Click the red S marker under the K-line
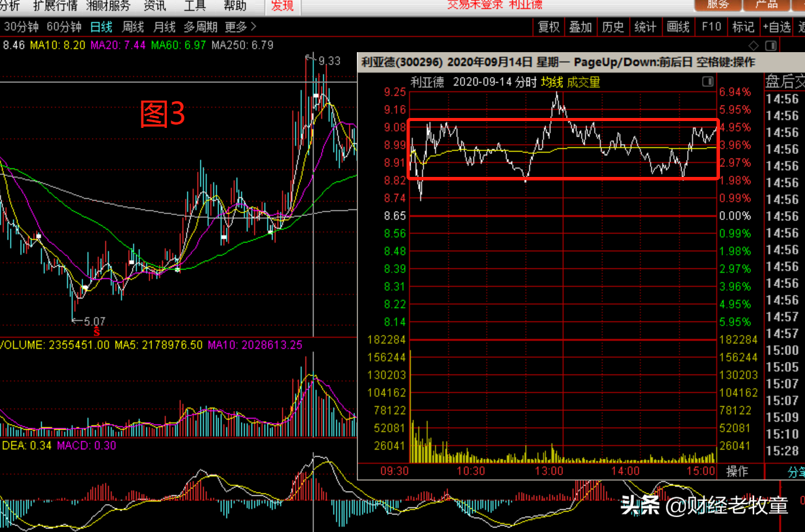805x532 pixels. tap(96, 331)
